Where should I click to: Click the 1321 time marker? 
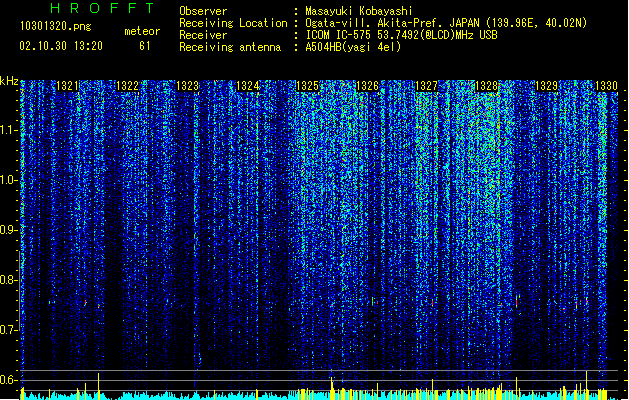67,86
